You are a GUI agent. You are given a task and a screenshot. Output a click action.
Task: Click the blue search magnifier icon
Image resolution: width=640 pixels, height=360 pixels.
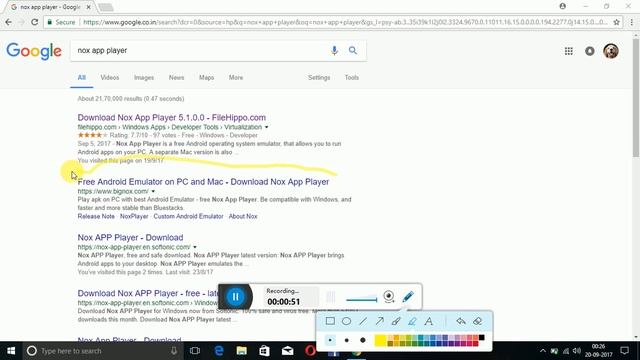click(353, 51)
